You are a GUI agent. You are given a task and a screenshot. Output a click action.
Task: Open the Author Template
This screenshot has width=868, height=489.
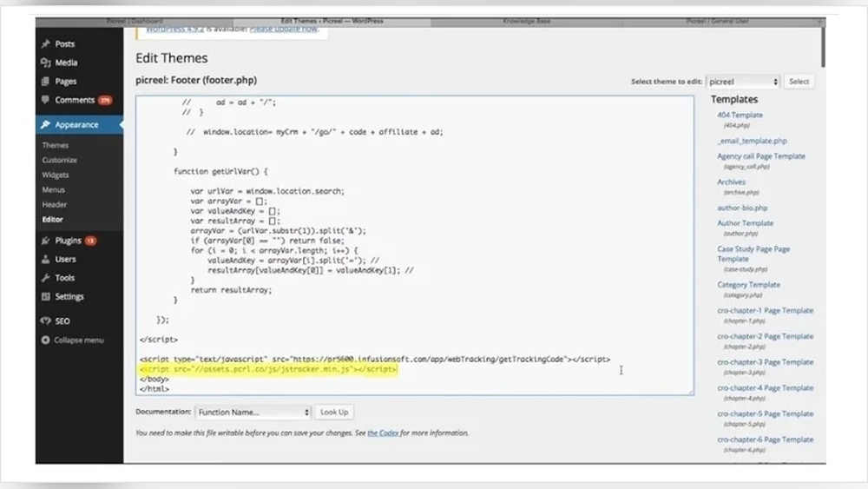point(745,223)
